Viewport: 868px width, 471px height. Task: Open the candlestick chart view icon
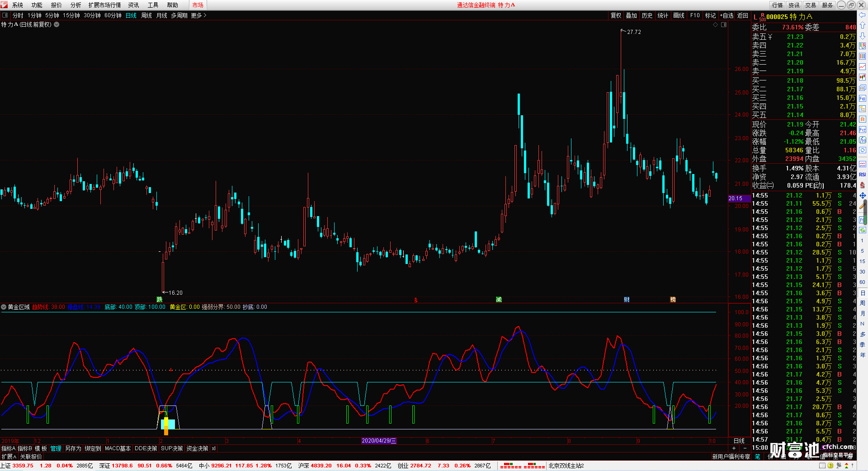click(x=863, y=77)
